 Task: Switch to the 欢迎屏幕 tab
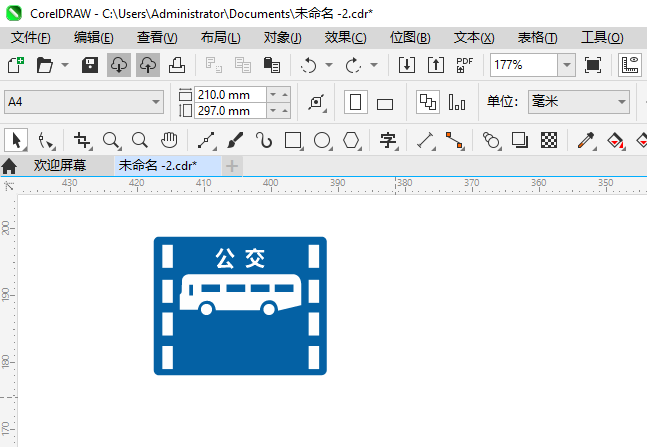[60, 166]
